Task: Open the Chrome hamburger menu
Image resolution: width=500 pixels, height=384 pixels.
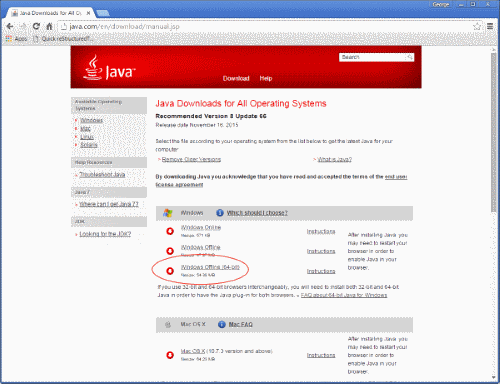Action: click(490, 26)
